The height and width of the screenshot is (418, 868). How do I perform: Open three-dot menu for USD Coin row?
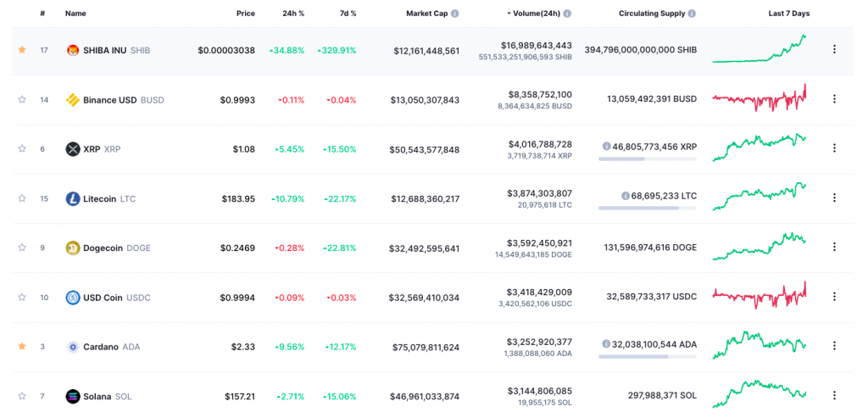(x=834, y=296)
